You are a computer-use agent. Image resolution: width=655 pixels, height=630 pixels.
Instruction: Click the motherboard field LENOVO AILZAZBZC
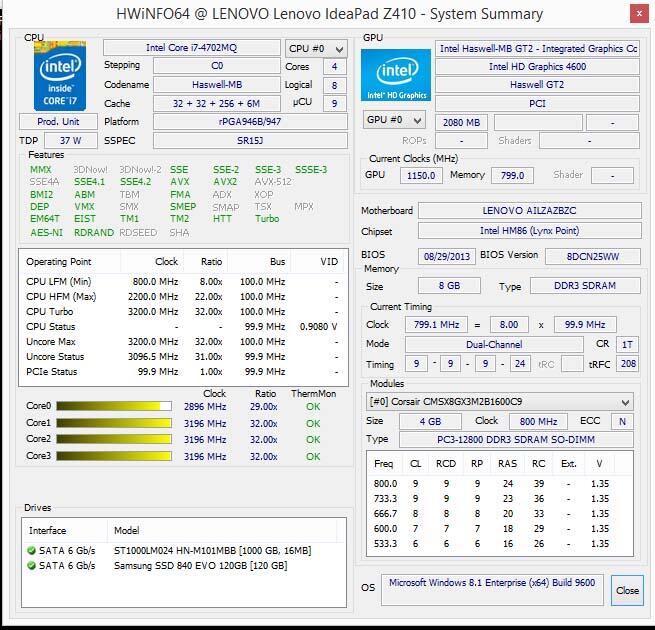(x=530, y=211)
